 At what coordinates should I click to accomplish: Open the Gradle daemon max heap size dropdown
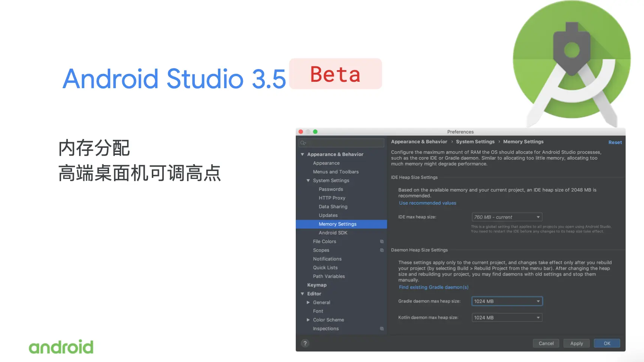tap(507, 301)
